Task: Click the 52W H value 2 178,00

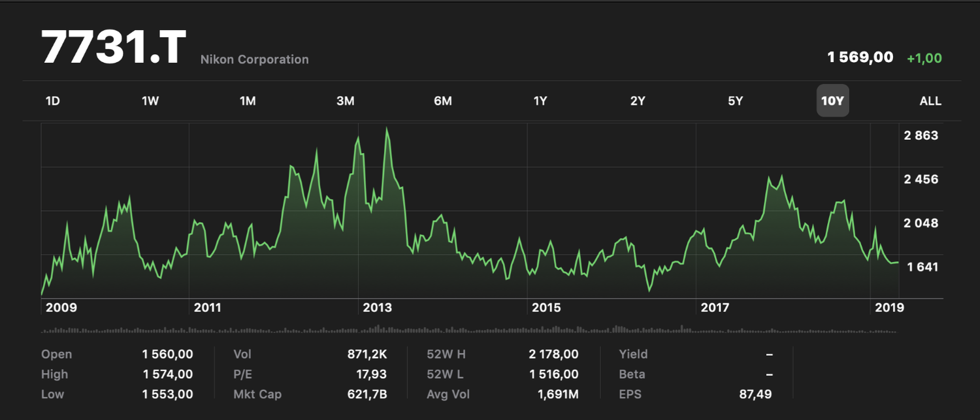Action: (x=553, y=354)
